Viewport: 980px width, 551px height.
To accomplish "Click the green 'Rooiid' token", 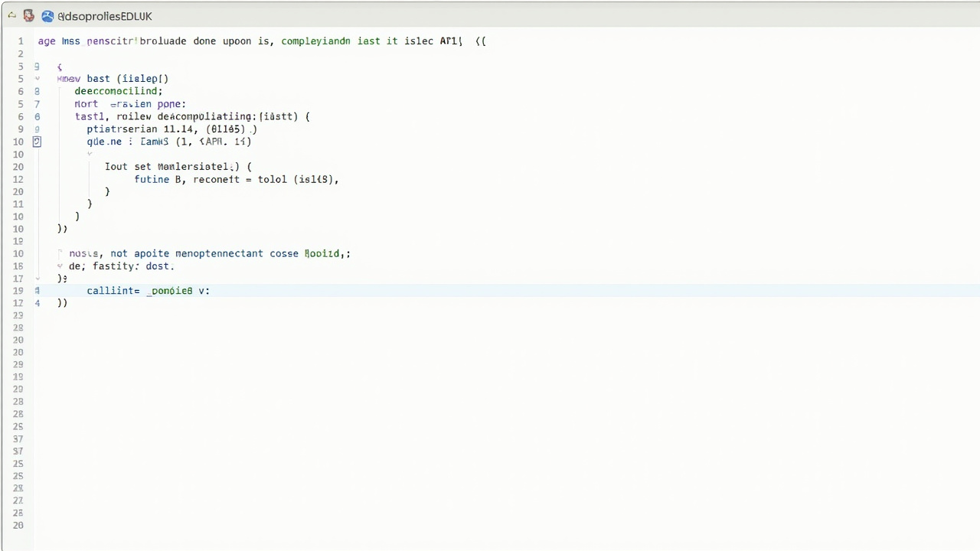I will (322, 253).
